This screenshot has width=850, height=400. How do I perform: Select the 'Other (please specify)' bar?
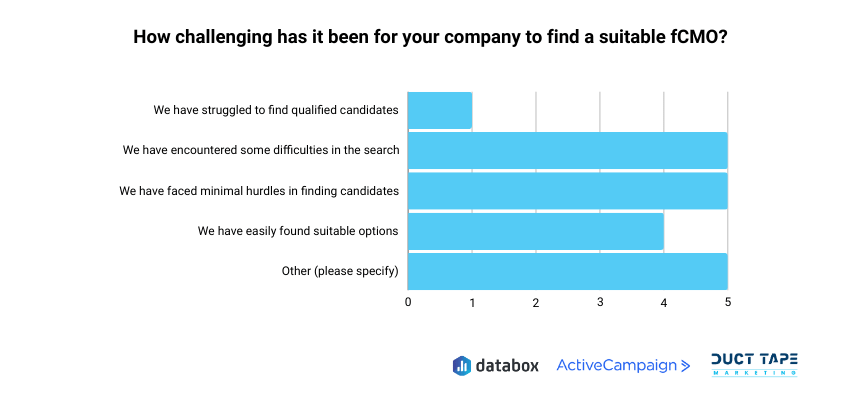[x=568, y=272]
